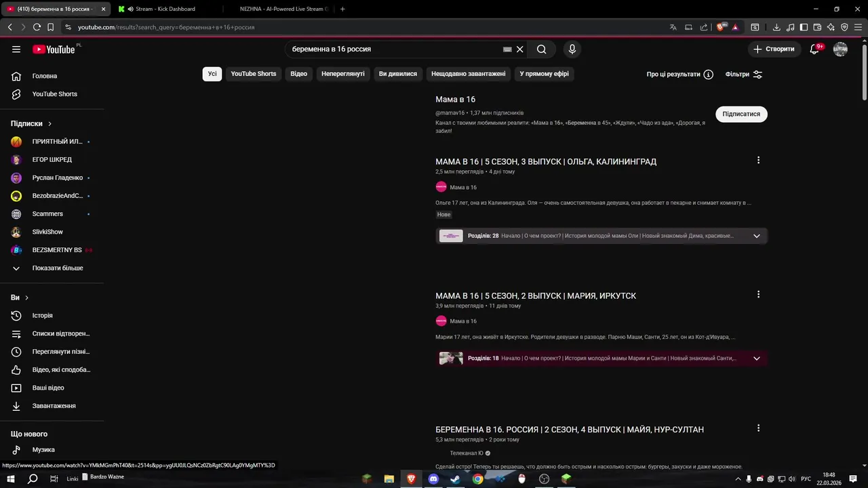This screenshot has height=488, width=868.
Task: Select the Відео filter chip
Action: click(x=299, y=74)
